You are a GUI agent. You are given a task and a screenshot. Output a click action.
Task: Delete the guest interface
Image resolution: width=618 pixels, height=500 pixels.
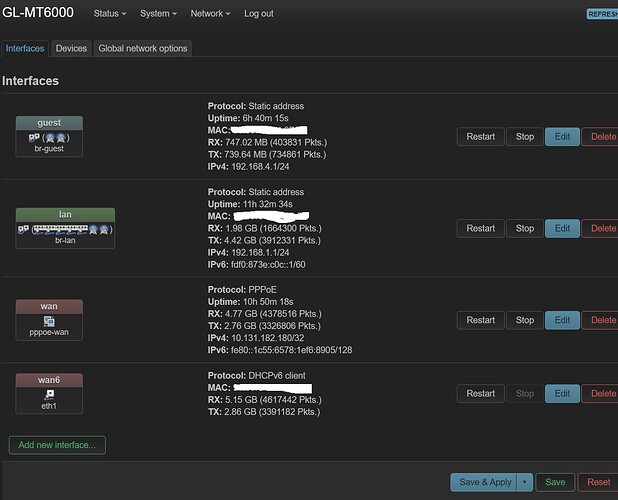[600, 137]
